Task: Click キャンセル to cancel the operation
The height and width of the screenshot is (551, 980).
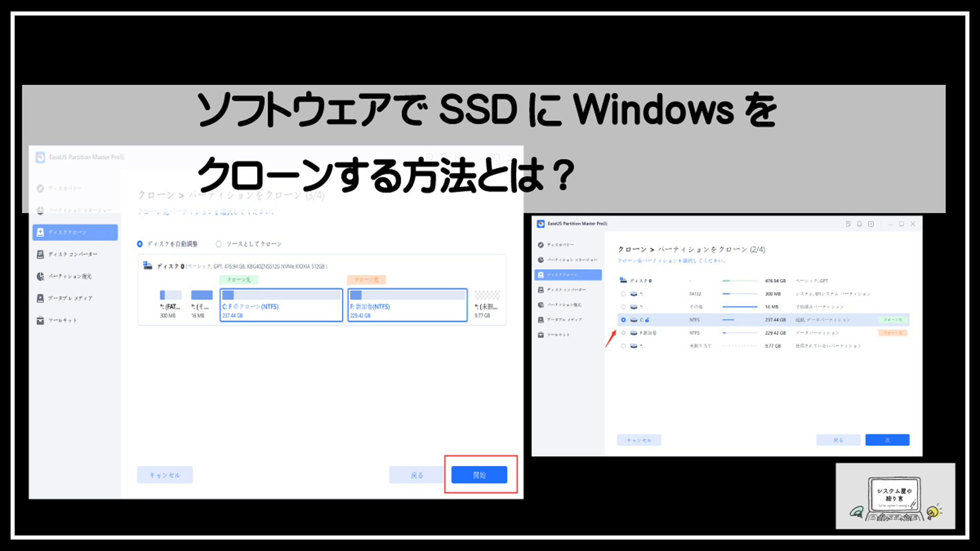Action: (x=164, y=475)
